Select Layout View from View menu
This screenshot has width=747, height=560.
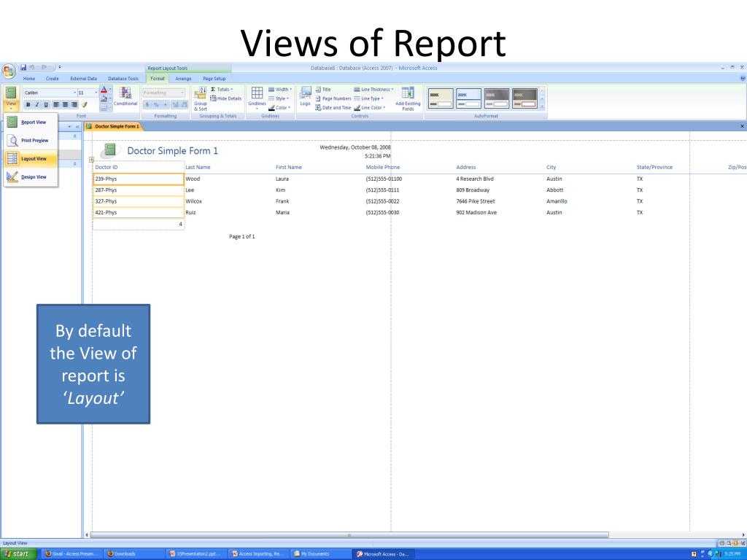pos(31,158)
